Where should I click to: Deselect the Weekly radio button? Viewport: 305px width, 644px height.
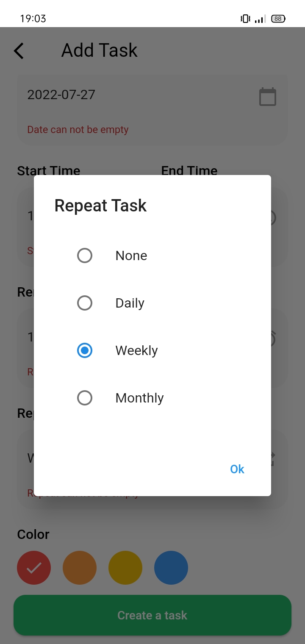[x=85, y=350]
